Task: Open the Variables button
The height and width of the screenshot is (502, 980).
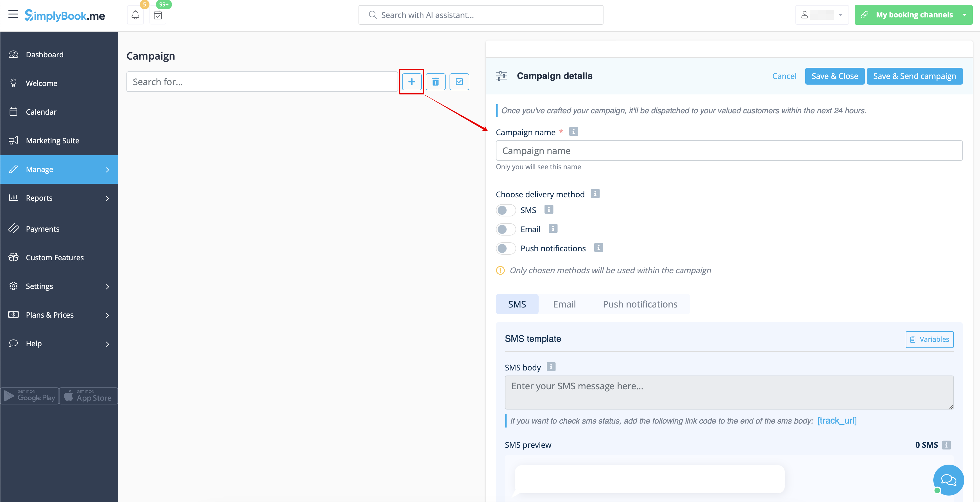Action: [929, 339]
